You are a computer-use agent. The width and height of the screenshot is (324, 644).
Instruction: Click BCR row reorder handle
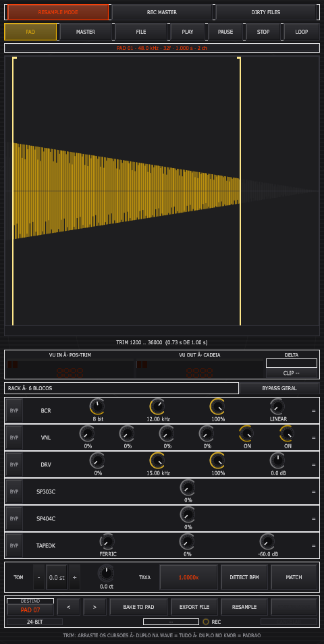(313, 410)
